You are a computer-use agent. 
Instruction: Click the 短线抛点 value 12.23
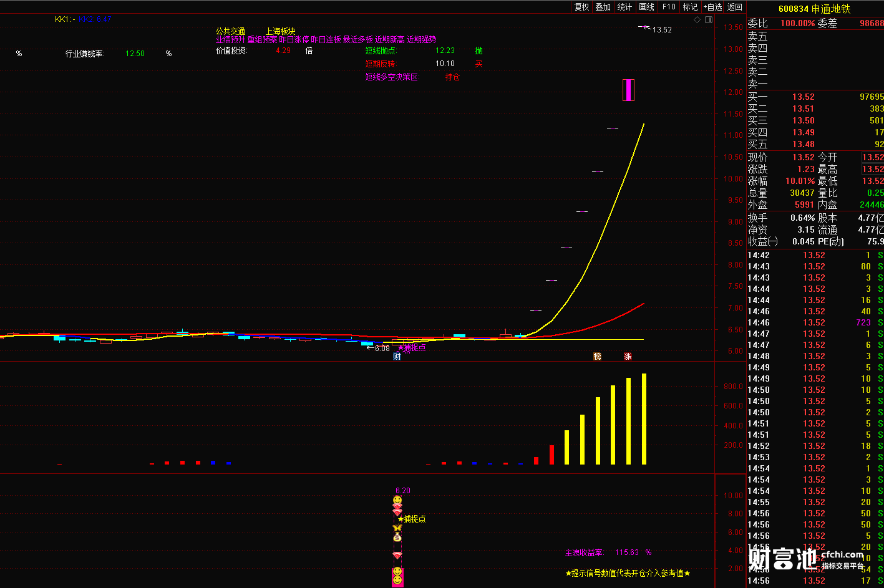445,51
